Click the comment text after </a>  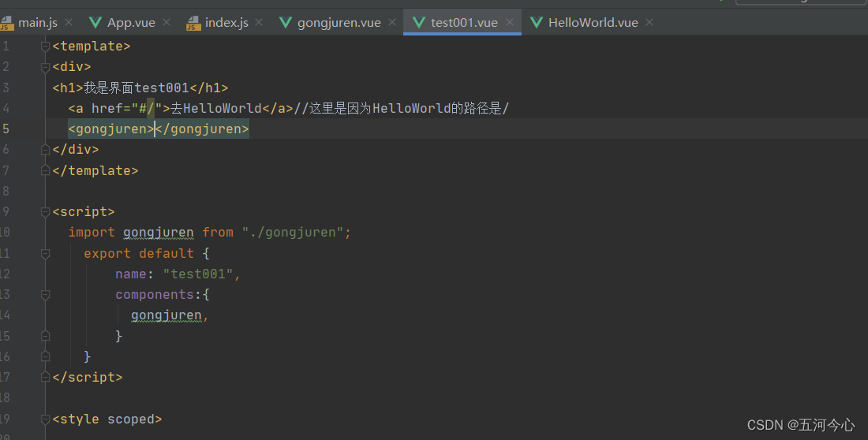401,108
